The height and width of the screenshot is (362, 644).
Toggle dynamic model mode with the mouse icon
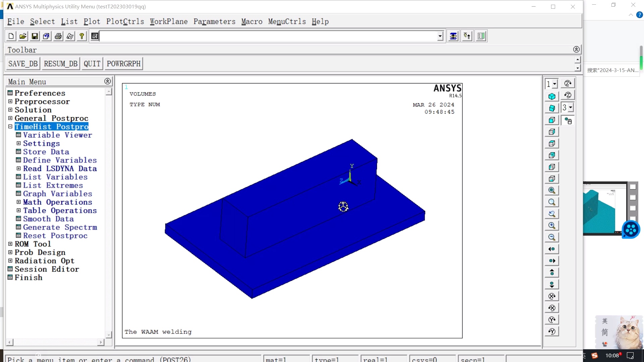coord(568,120)
